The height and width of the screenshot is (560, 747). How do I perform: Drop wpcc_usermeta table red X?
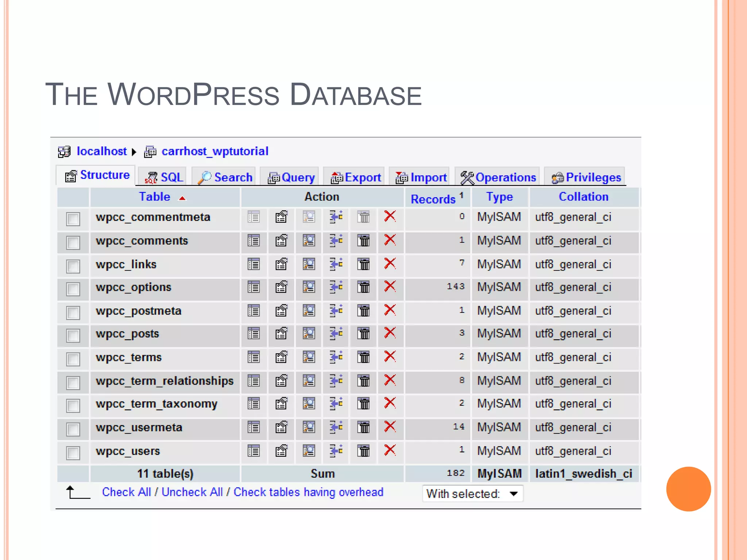[x=390, y=426]
